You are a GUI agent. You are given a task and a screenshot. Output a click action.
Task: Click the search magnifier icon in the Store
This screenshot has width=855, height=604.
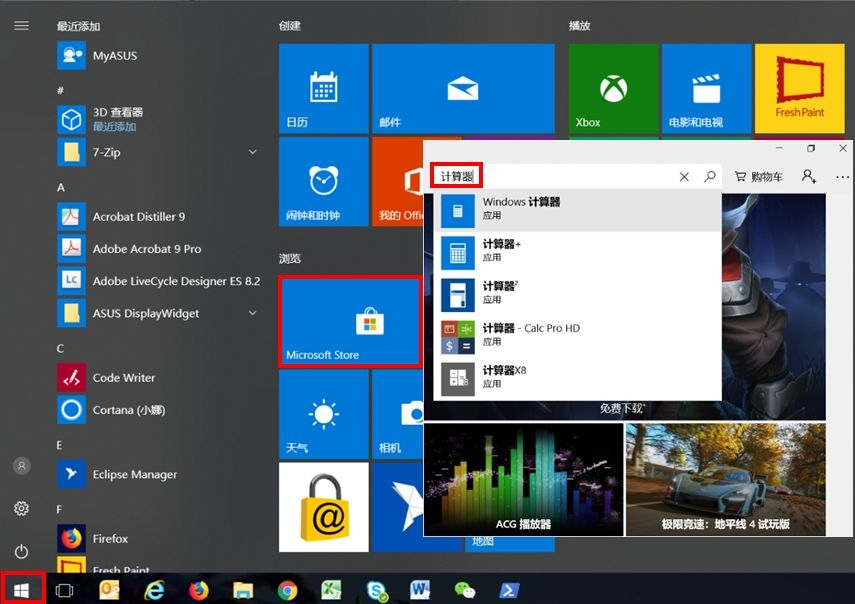[x=710, y=177]
